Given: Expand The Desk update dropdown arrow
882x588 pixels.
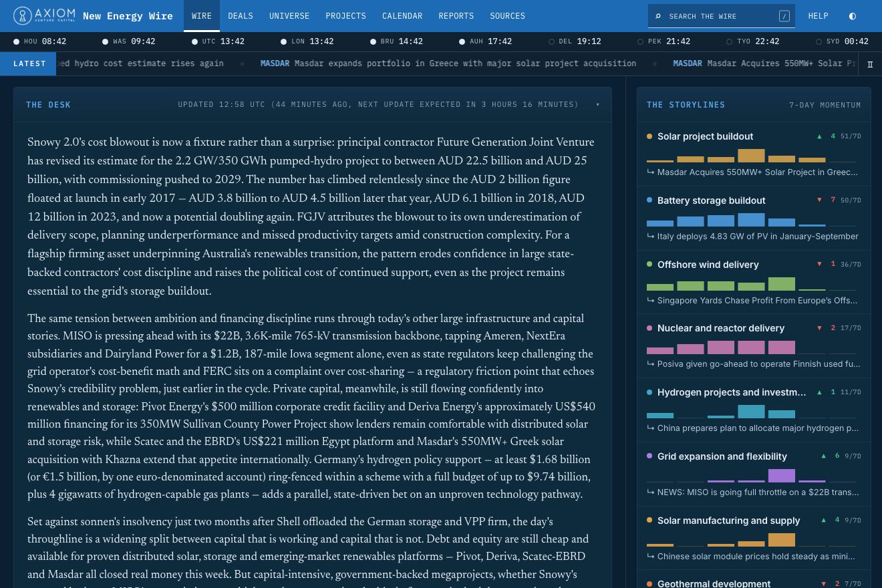Looking at the screenshot, I should [x=597, y=104].
